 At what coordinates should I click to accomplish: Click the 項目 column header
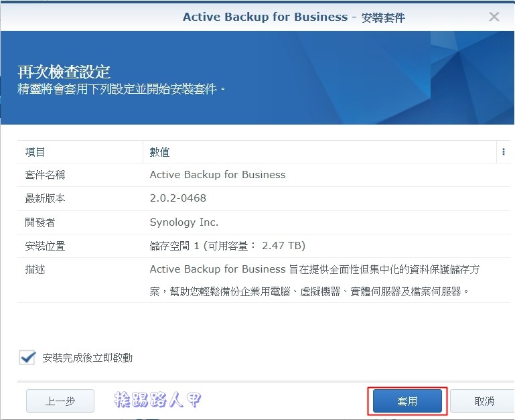80,152
